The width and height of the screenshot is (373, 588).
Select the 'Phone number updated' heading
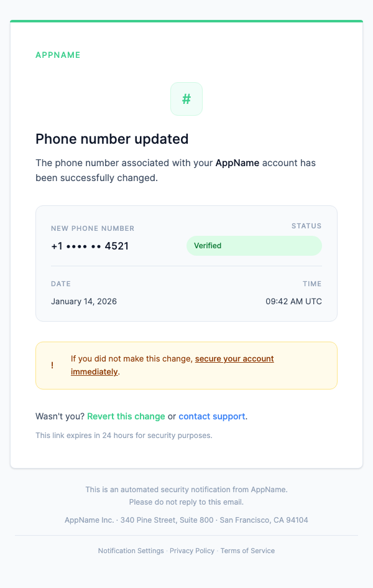(112, 139)
